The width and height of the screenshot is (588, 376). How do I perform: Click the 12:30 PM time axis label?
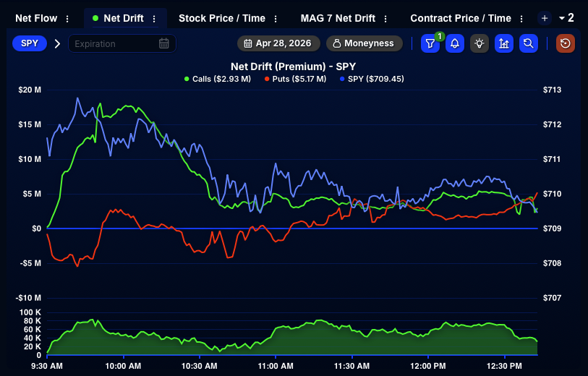click(504, 366)
